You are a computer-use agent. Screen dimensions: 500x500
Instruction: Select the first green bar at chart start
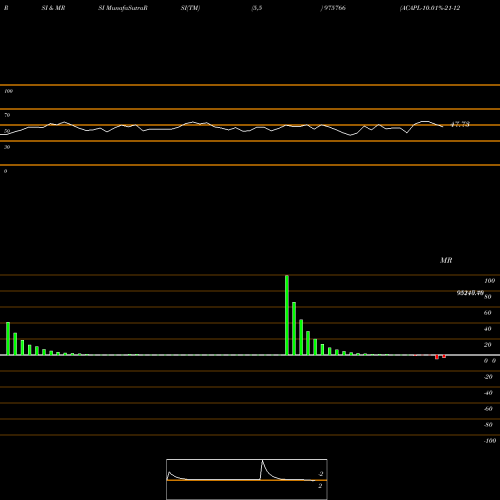click(8, 339)
